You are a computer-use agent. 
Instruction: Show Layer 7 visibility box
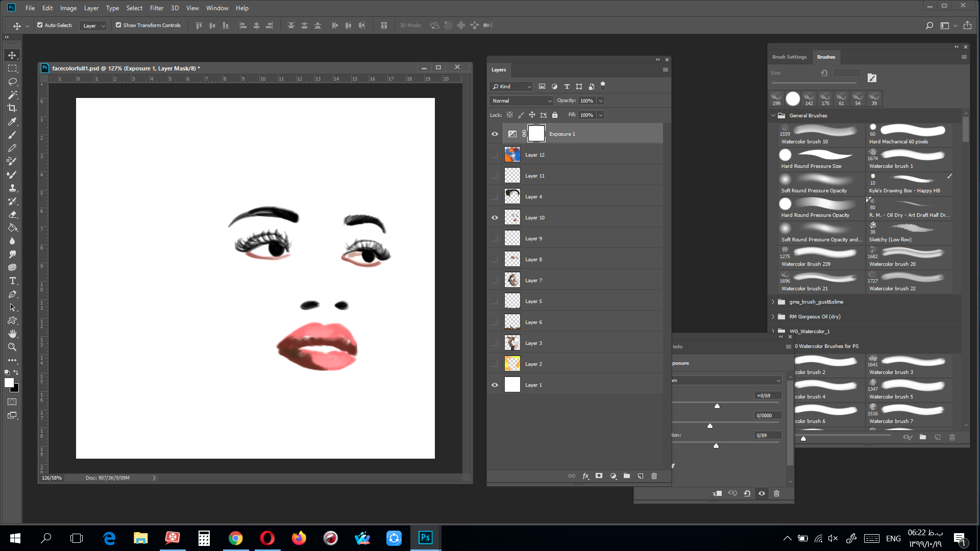495,281
